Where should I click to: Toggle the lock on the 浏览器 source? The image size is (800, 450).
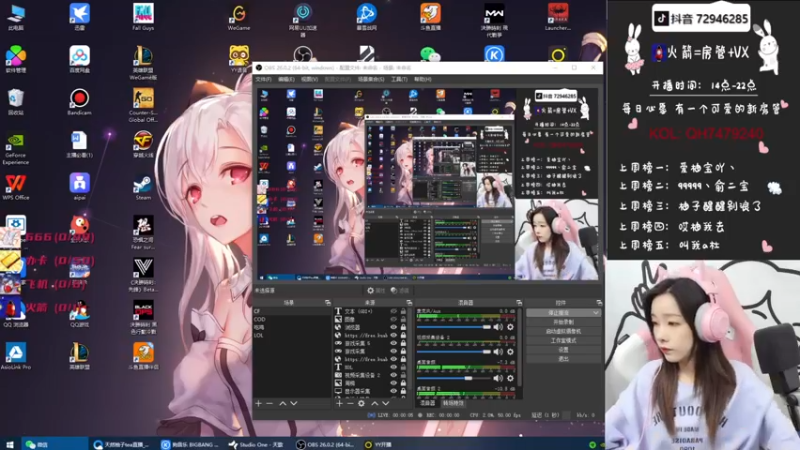click(403, 327)
